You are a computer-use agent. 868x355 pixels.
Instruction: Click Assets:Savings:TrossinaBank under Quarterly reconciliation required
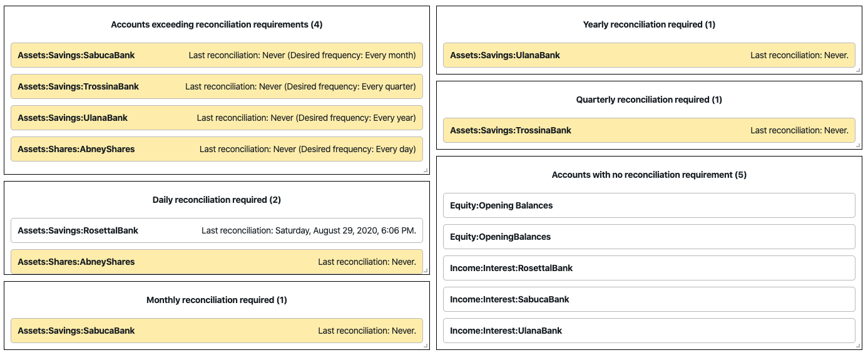pyautogui.click(x=649, y=130)
